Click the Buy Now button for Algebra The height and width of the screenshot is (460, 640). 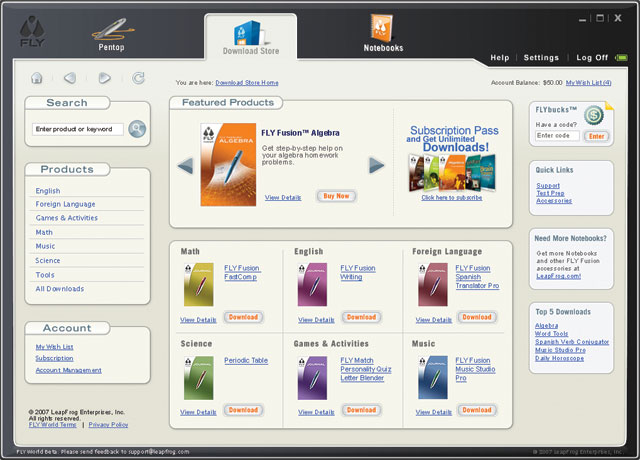(x=336, y=196)
